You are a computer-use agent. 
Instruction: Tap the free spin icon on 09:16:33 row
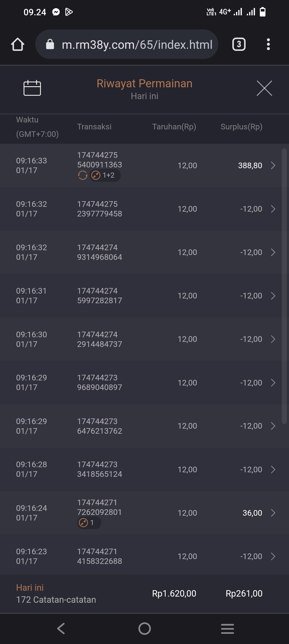coord(83,175)
